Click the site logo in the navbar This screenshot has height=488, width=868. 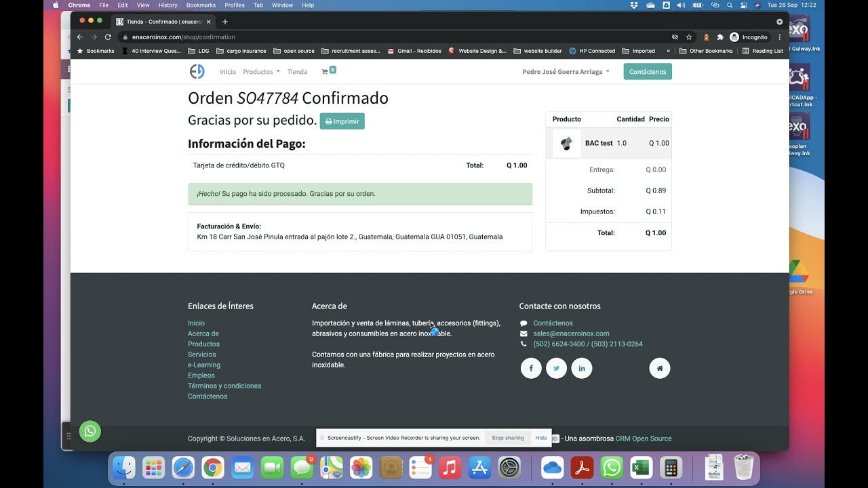tap(197, 71)
